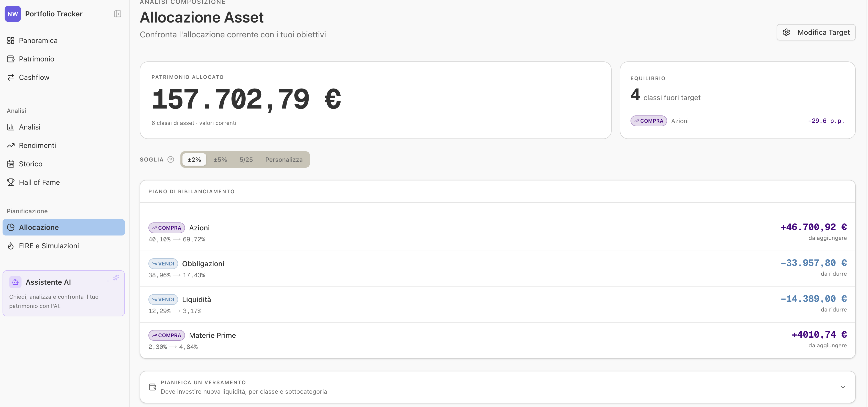Click COMPRA badge in Equilibrio card

point(649,121)
